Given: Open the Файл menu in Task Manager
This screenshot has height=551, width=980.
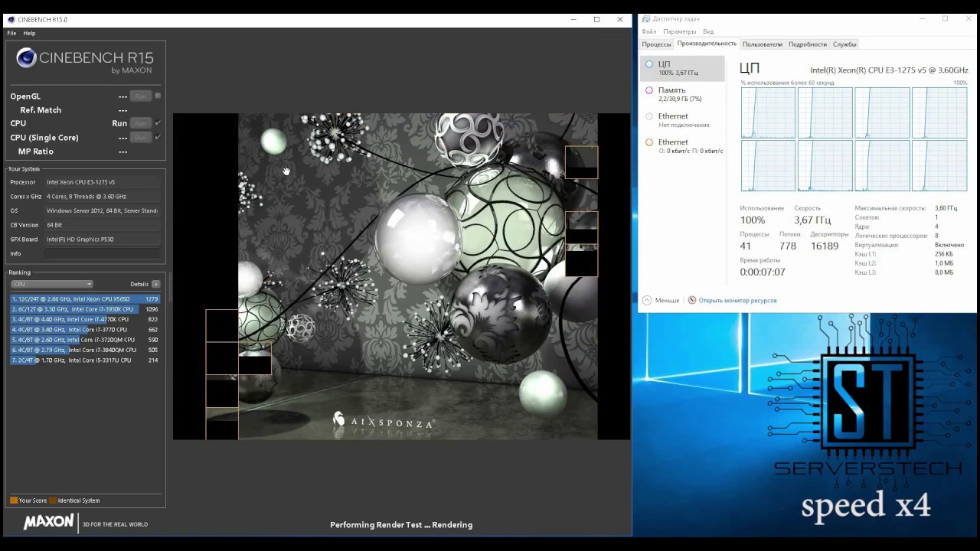Looking at the screenshot, I should coord(649,31).
